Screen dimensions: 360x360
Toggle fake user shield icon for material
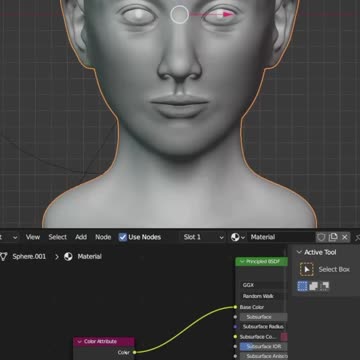[321, 237]
